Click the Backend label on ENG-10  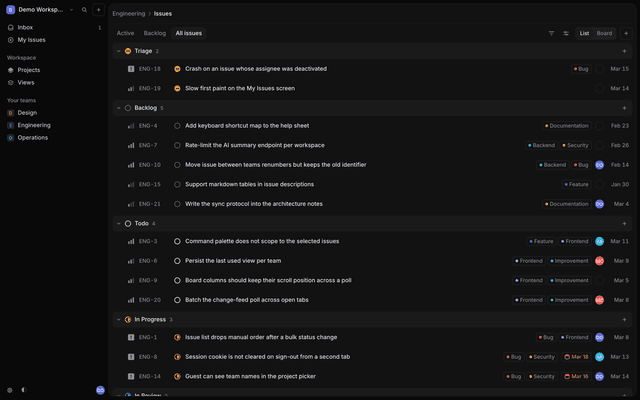click(x=552, y=165)
